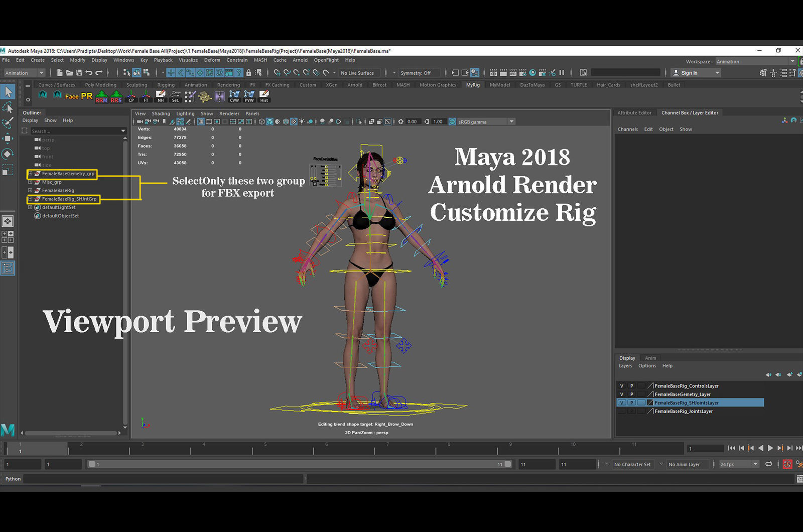Click the Face shelf button
This screenshot has width=803, height=532.
pyautogui.click(x=72, y=96)
